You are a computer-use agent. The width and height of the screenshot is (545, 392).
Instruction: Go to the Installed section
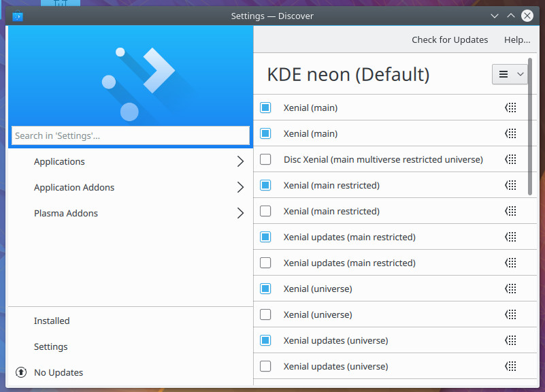131,321
